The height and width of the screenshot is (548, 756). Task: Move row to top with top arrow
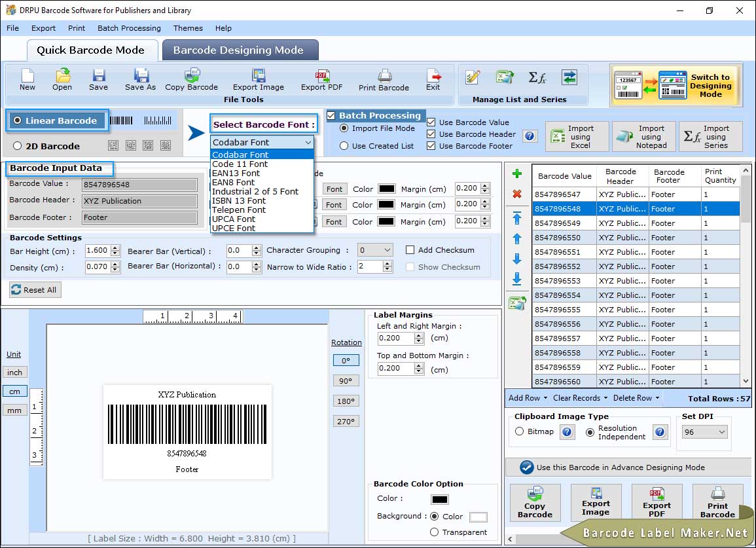(x=517, y=218)
